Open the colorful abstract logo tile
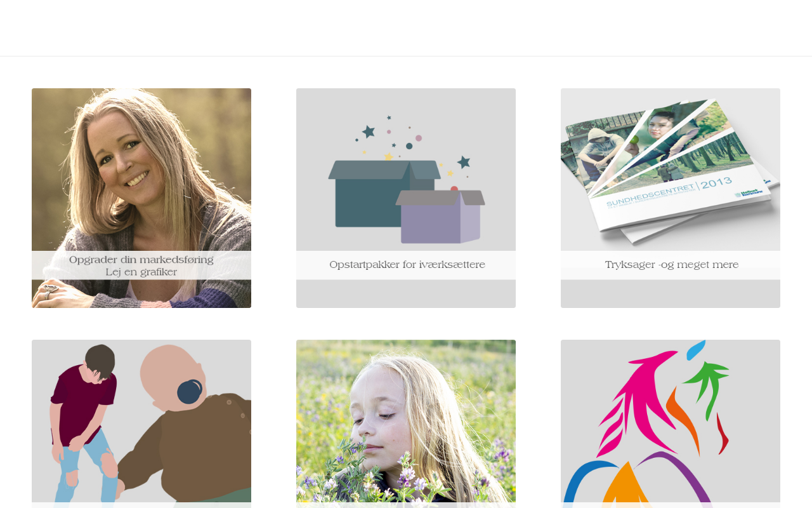 (x=671, y=424)
